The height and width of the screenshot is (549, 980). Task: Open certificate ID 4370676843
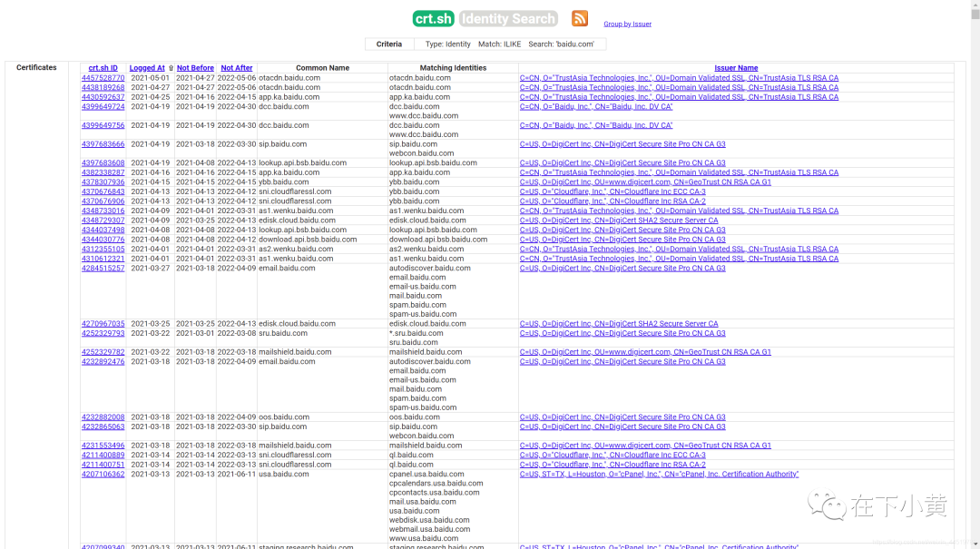103,192
